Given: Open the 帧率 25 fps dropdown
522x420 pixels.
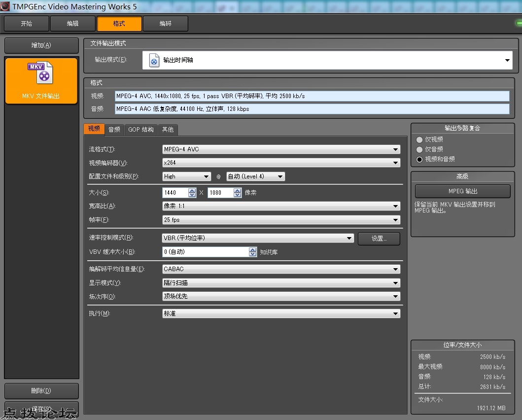Looking at the screenshot, I should click(x=281, y=220).
